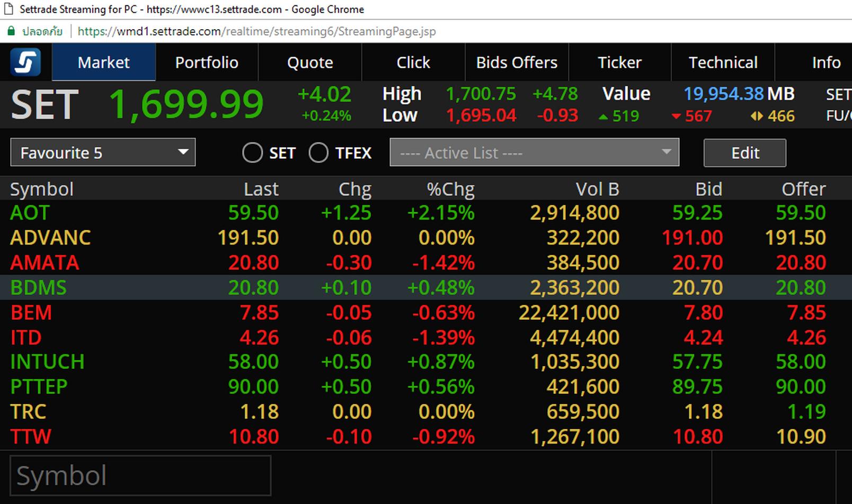Click ADVANC bid price 191.00
852x504 pixels.
692,238
